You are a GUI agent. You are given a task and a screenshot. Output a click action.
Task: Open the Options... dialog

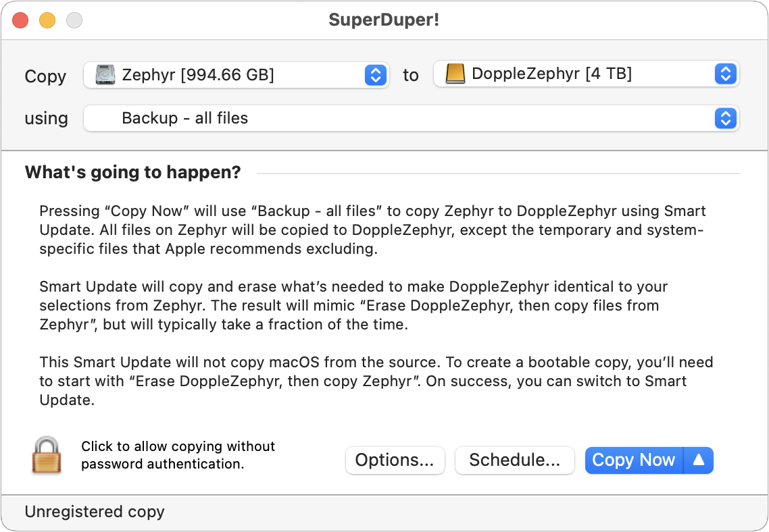[x=395, y=460]
